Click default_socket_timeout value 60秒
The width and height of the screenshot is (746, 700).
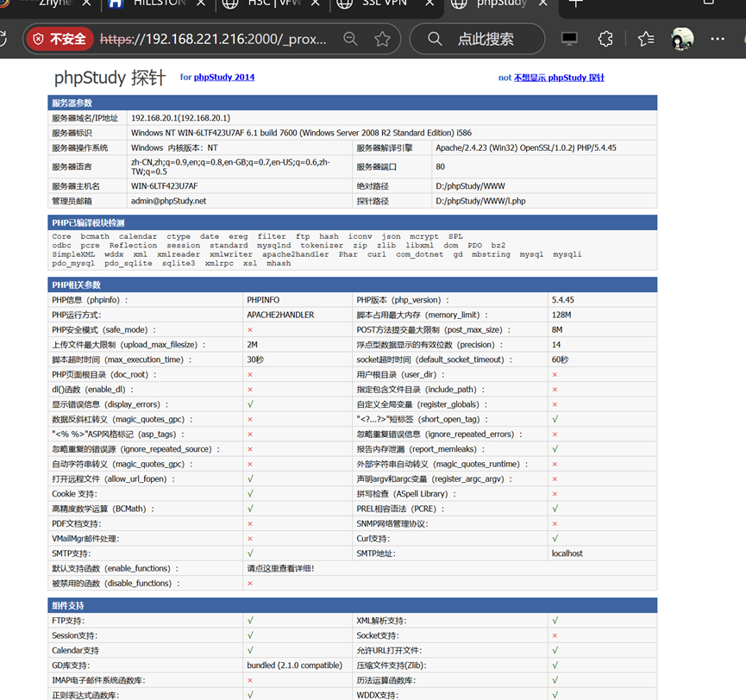pyautogui.click(x=560, y=359)
